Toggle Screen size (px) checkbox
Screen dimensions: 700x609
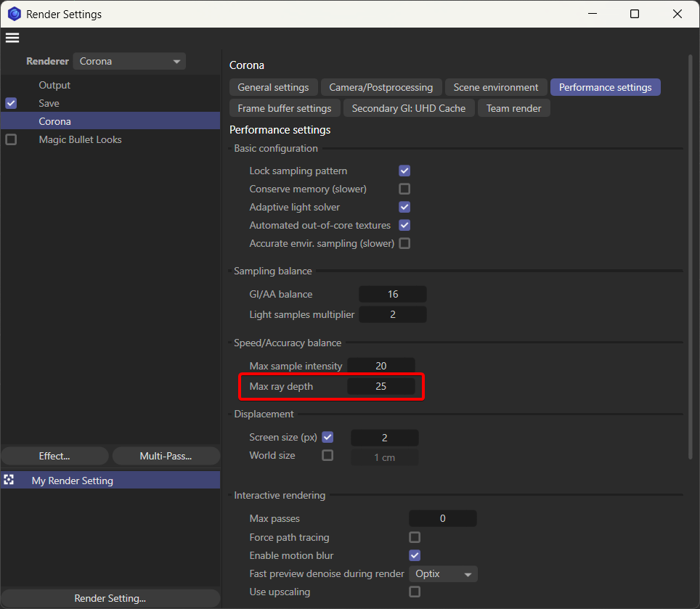[327, 437]
